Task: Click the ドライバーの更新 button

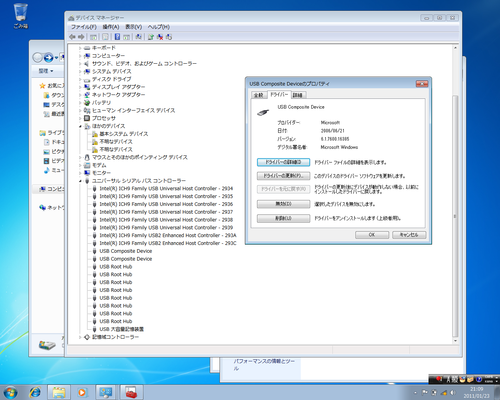Action: coord(283,176)
